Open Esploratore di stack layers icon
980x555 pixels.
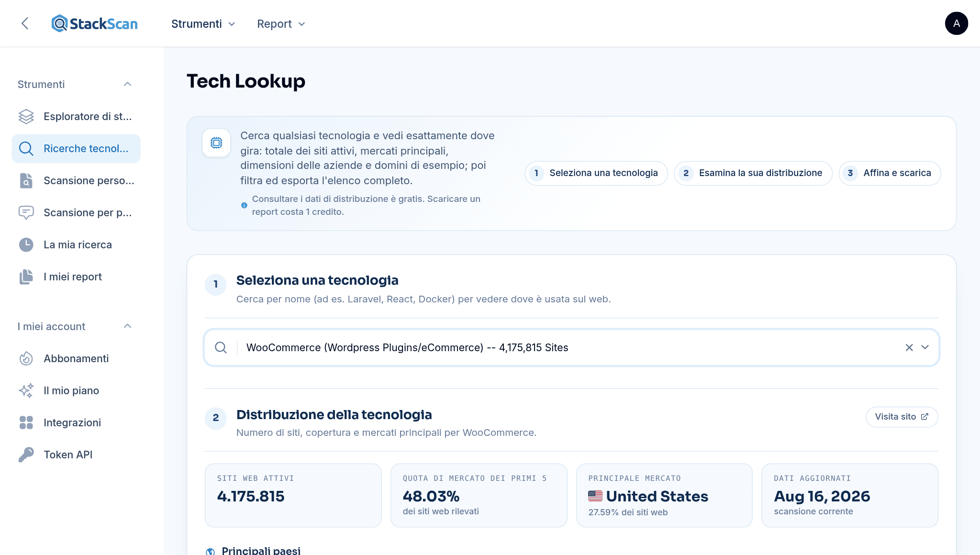tap(26, 116)
